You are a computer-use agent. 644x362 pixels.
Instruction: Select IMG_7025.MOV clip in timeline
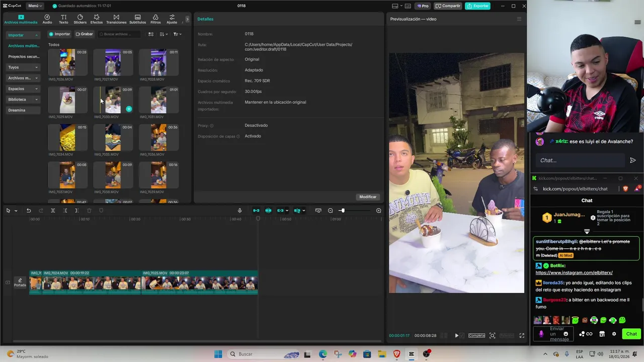click(200, 283)
